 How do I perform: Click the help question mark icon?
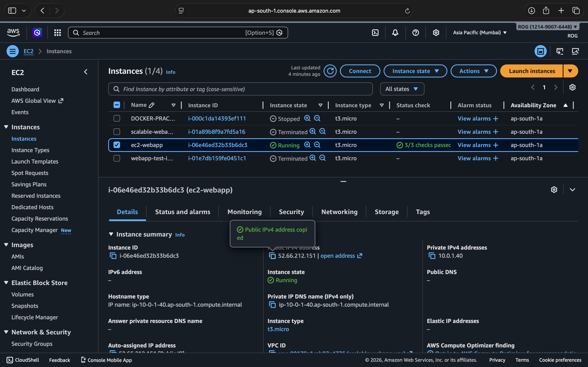tap(415, 33)
